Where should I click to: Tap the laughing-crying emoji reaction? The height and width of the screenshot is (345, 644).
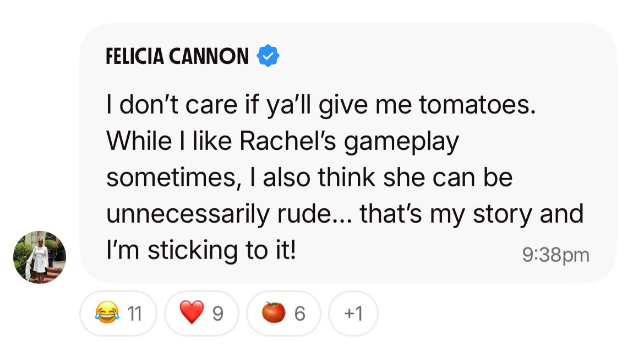coord(107,313)
